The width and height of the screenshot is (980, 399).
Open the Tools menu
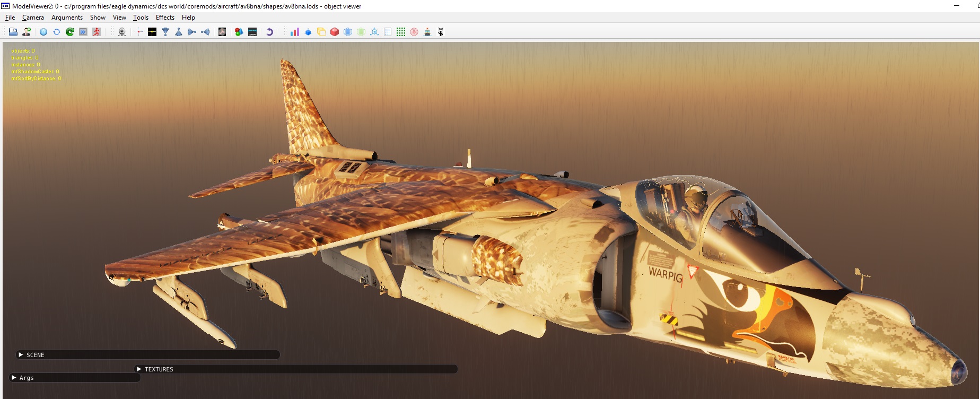(x=141, y=18)
